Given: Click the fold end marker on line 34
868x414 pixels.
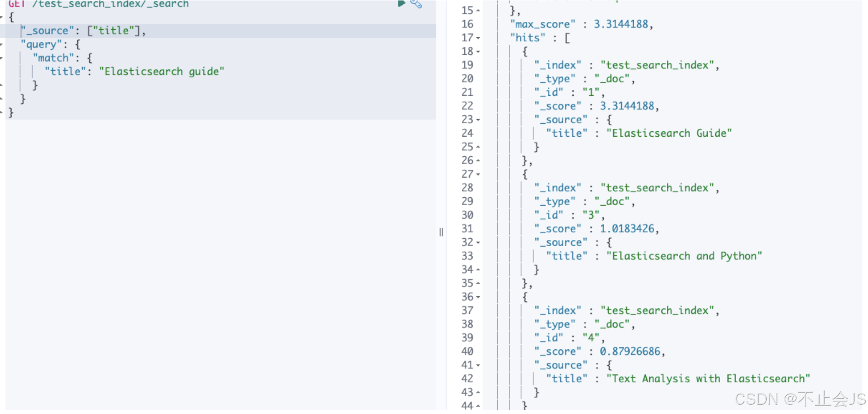Looking at the screenshot, I should pyautogui.click(x=478, y=270).
